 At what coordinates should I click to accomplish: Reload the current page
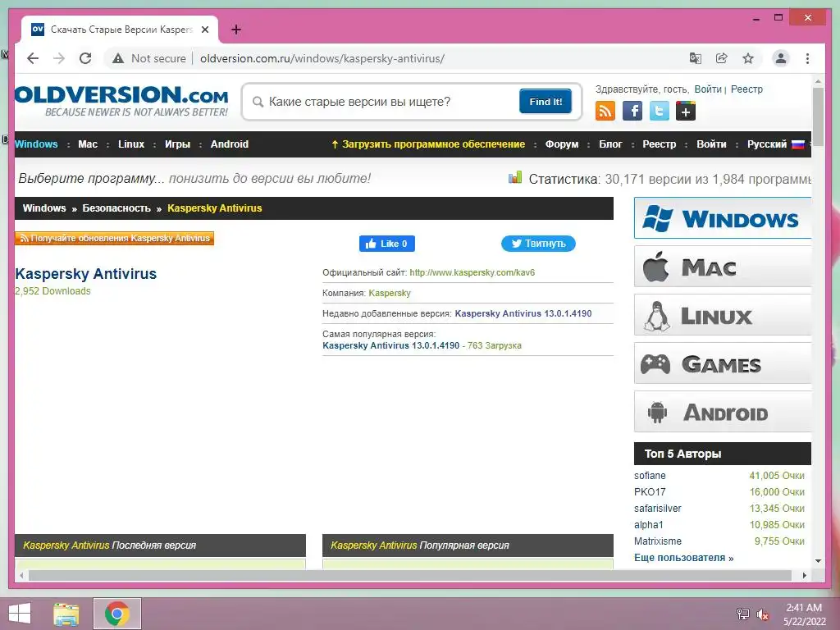tap(85, 58)
